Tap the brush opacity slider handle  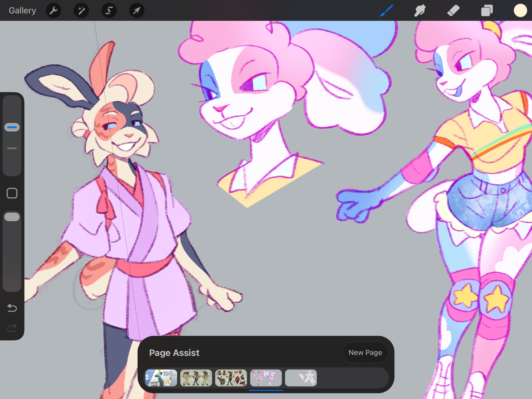[x=12, y=217]
